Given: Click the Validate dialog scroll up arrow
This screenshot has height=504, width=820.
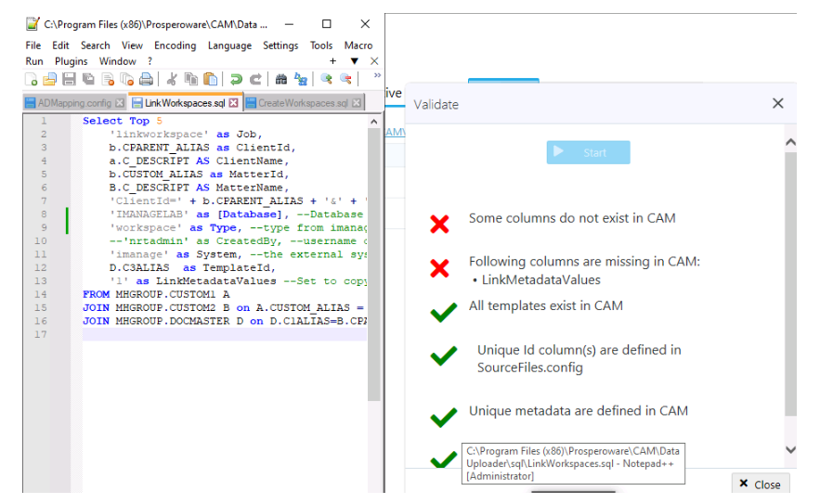Looking at the screenshot, I should click(790, 142).
